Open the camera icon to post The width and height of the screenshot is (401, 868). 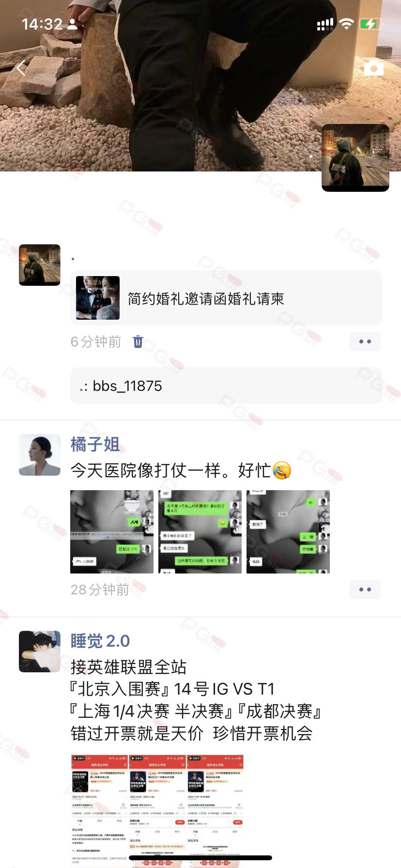coord(373,68)
